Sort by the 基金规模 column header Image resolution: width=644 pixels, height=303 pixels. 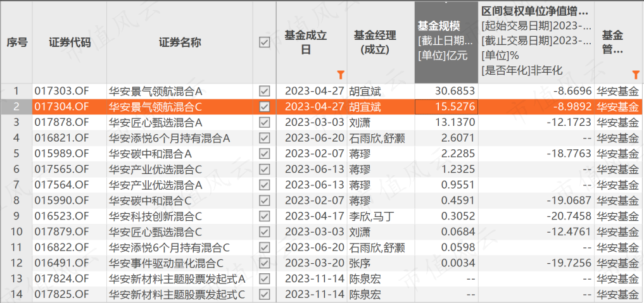click(446, 42)
